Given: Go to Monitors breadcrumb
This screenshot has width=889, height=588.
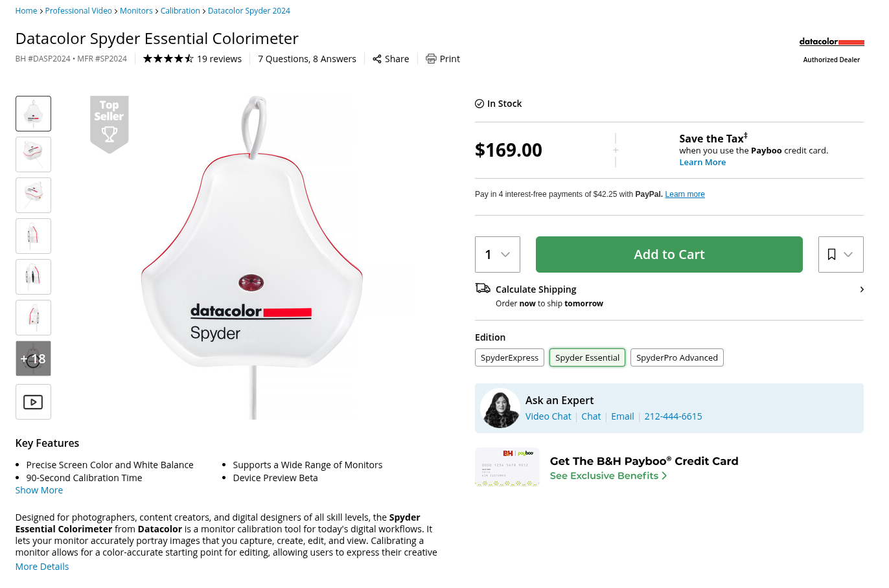Looking at the screenshot, I should coord(136,11).
